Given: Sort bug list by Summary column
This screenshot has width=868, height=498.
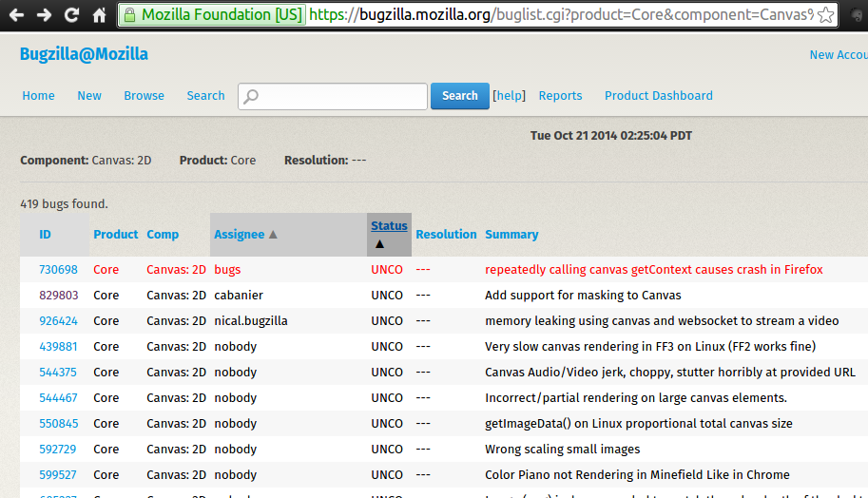Looking at the screenshot, I should (511, 235).
